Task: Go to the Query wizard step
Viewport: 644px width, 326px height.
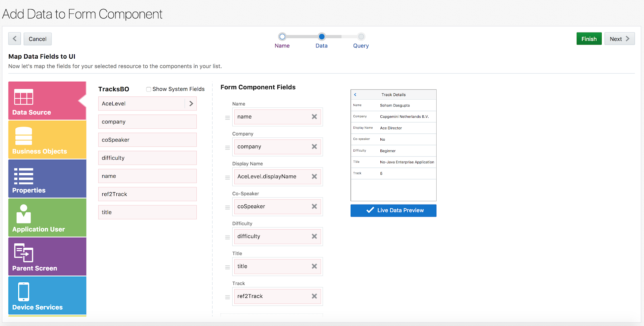Action: 361,37
